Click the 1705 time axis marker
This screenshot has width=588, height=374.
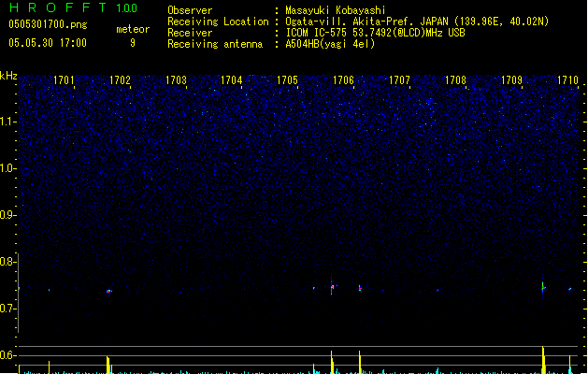point(287,80)
